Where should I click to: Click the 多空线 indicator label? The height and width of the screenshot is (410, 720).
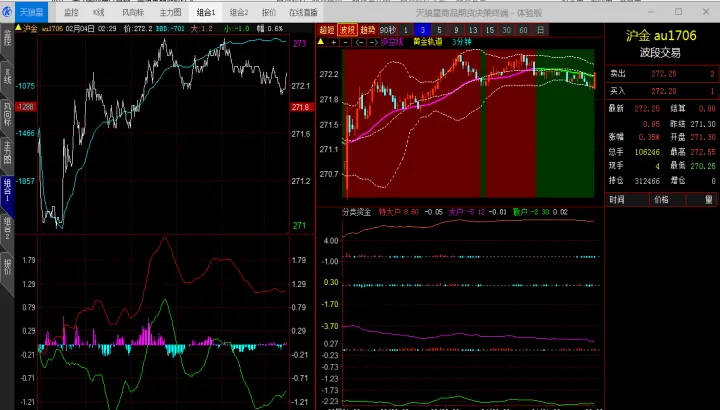(x=389, y=42)
